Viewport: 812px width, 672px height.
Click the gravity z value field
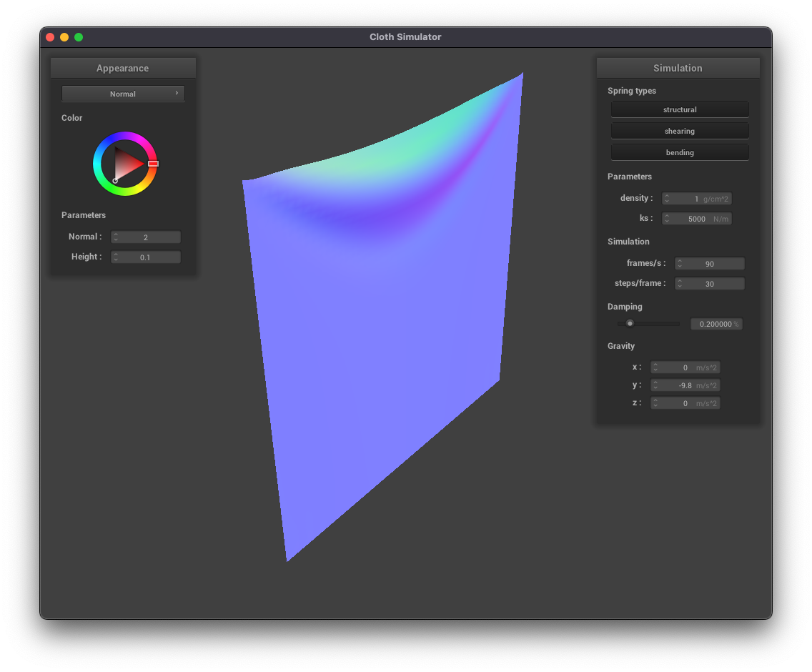point(685,403)
